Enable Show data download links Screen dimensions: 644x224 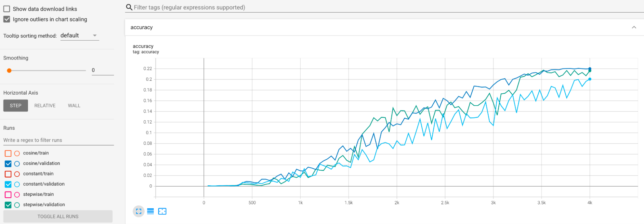6,9
